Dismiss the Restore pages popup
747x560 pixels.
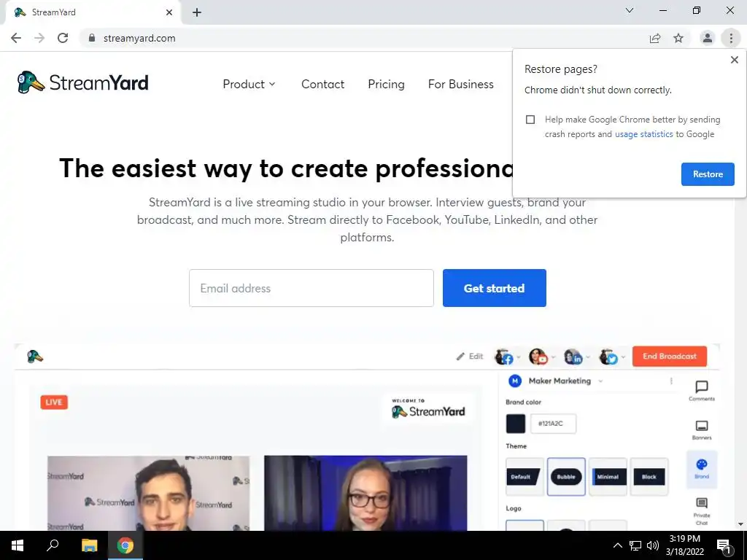(x=734, y=60)
